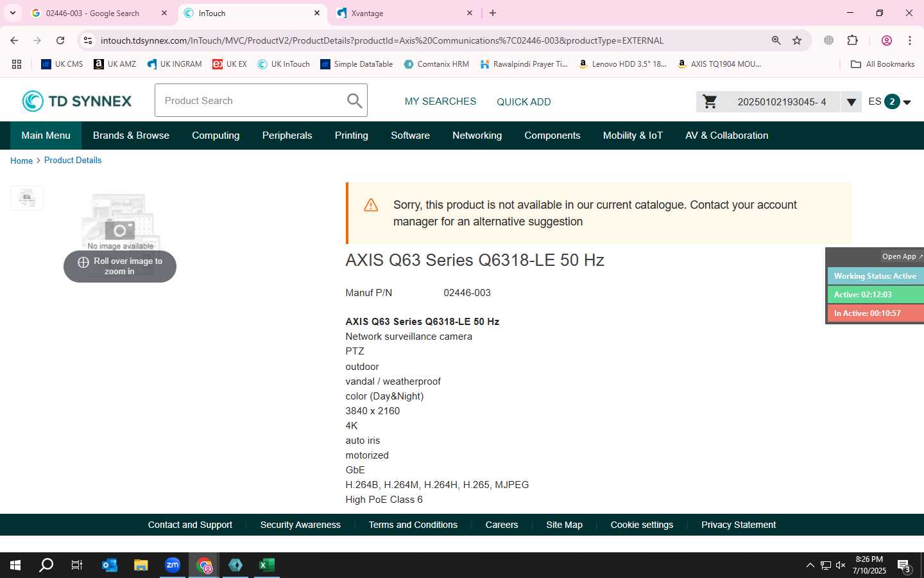
Task: Reload the current page
Action: coord(60,40)
